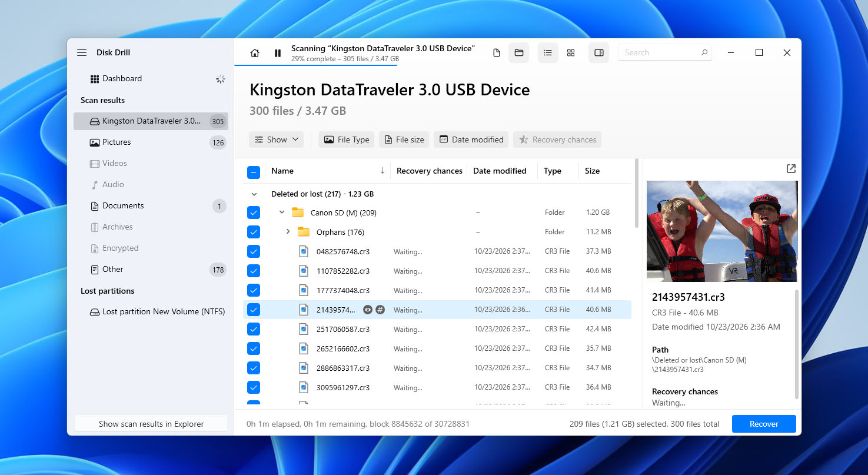Open the Dashboard in sidebar
868x475 pixels.
click(x=151, y=78)
